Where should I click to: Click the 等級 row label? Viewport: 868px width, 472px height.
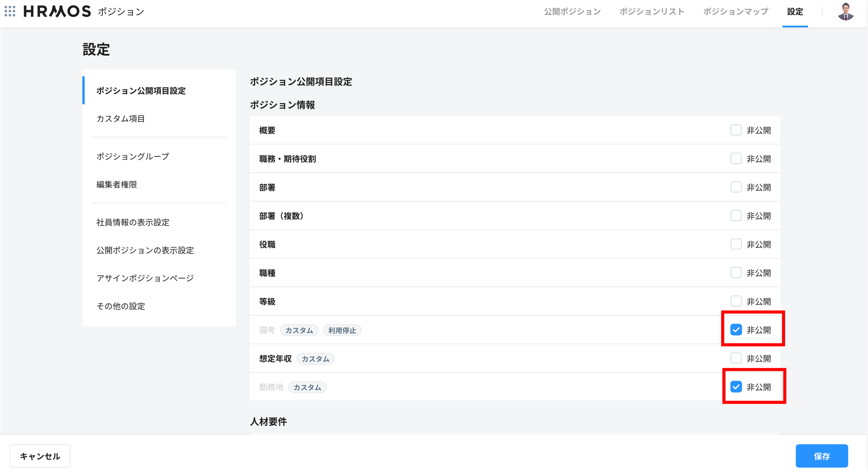pos(267,301)
